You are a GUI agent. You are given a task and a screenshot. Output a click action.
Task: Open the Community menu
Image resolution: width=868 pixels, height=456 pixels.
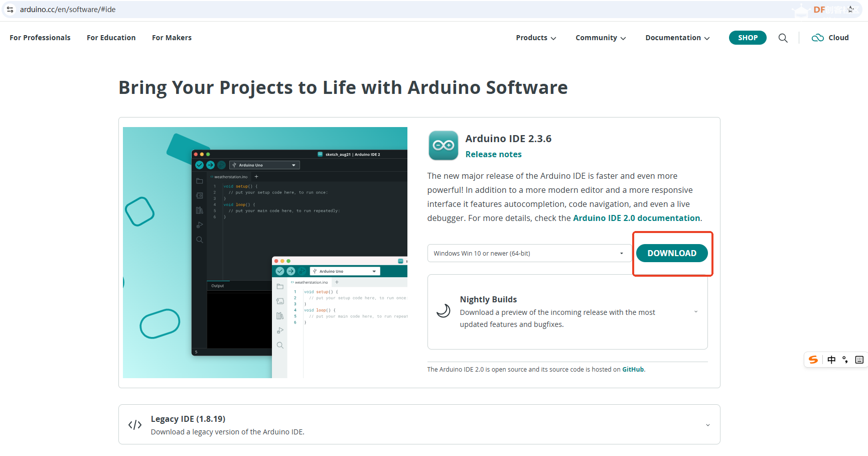coord(601,38)
